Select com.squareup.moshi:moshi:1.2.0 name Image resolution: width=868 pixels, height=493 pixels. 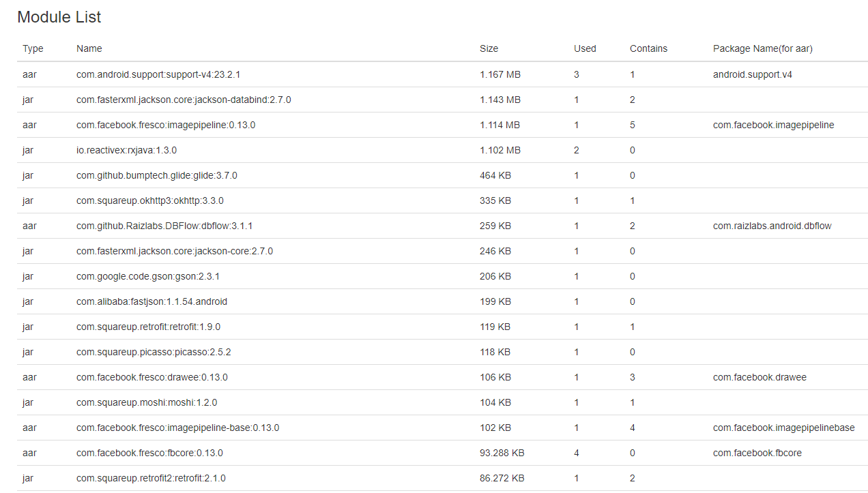(x=147, y=402)
